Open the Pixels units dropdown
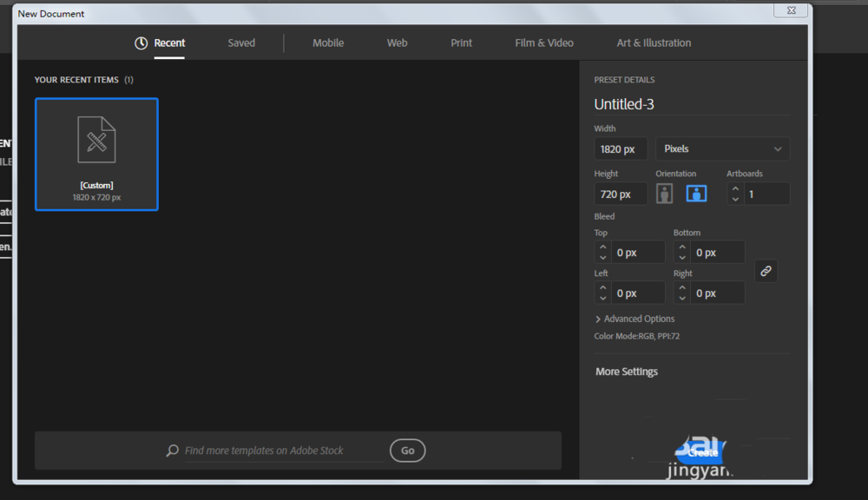868x500 pixels. point(722,149)
